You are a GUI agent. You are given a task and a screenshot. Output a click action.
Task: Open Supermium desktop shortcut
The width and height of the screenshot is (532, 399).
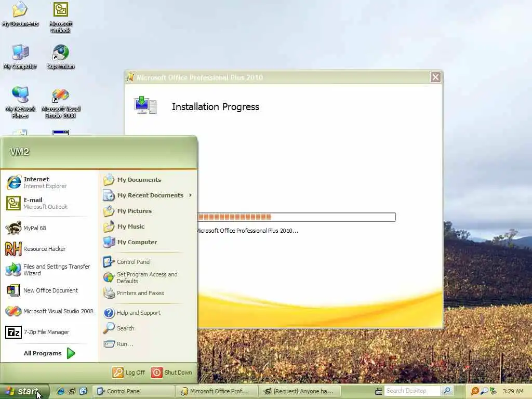coord(60,57)
